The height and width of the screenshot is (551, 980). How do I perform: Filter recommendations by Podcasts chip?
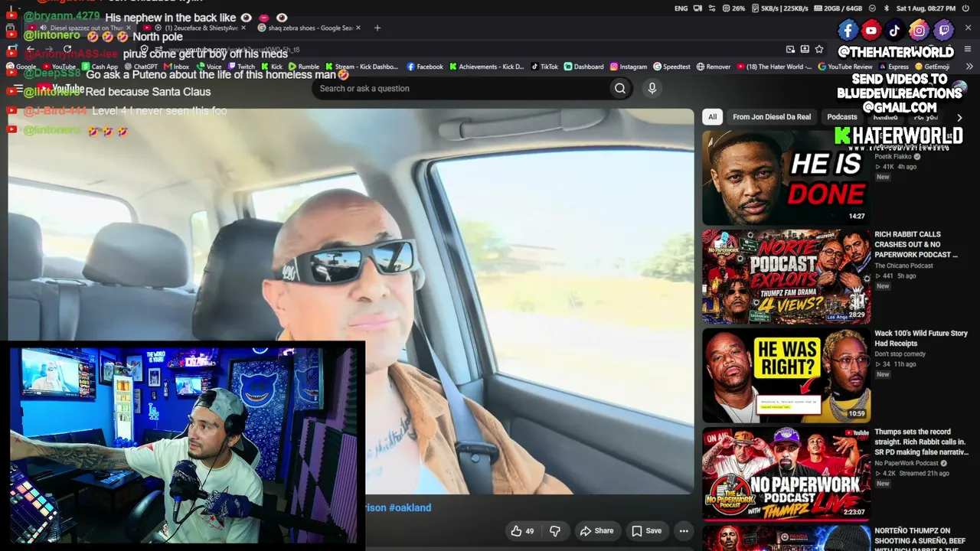coord(842,117)
